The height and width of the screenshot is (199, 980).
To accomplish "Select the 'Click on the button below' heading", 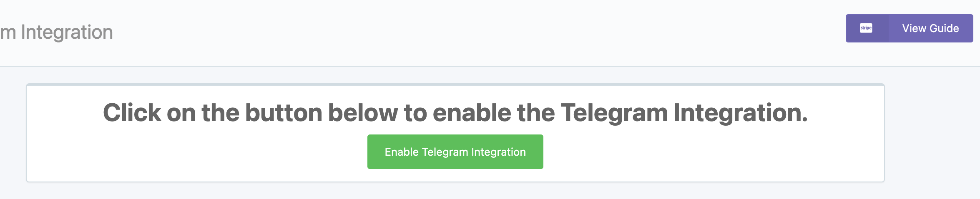I will [x=455, y=112].
